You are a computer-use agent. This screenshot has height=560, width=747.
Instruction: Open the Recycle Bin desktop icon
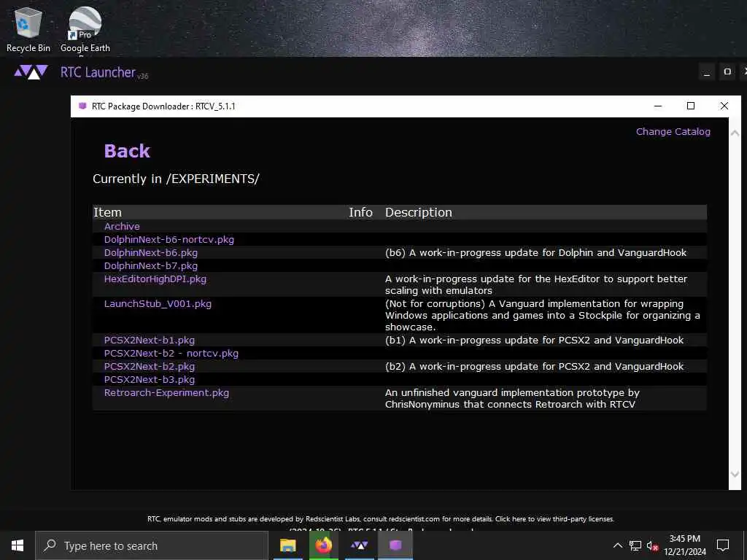coord(28,29)
